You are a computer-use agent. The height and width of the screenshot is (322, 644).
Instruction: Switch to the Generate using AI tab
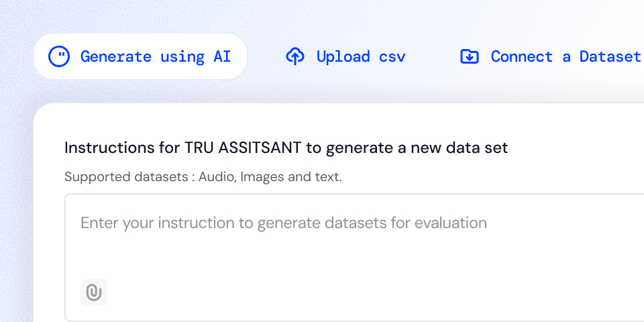click(x=140, y=56)
